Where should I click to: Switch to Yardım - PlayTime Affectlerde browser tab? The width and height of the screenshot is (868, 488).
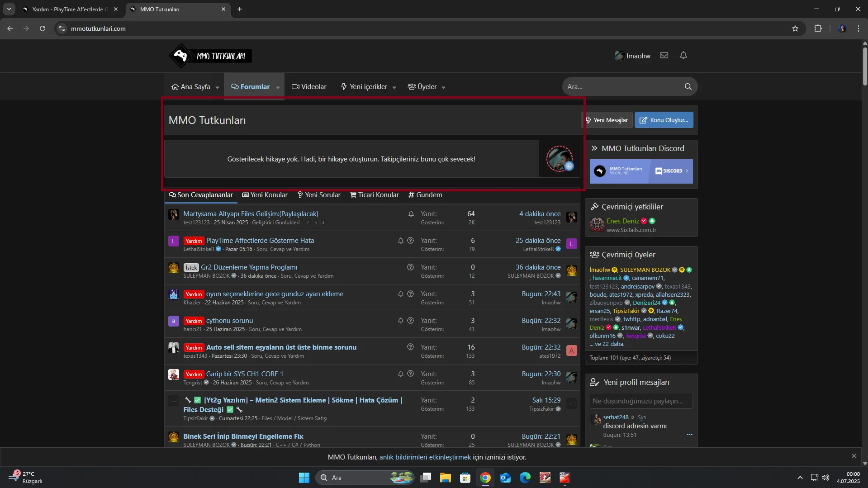point(70,9)
